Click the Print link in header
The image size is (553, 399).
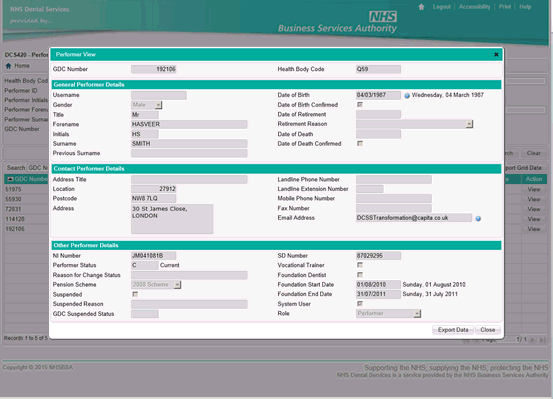click(505, 7)
